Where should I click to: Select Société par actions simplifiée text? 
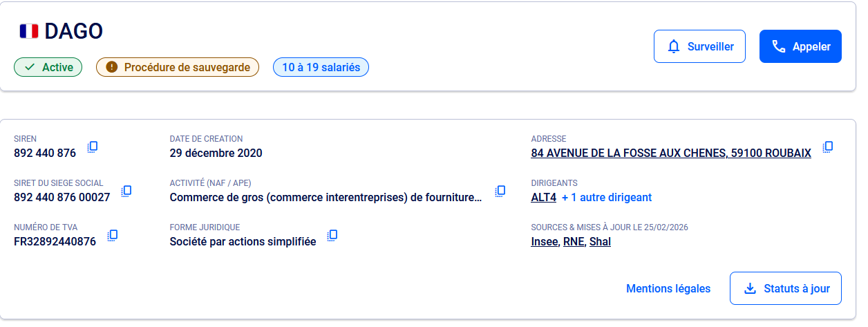243,242
